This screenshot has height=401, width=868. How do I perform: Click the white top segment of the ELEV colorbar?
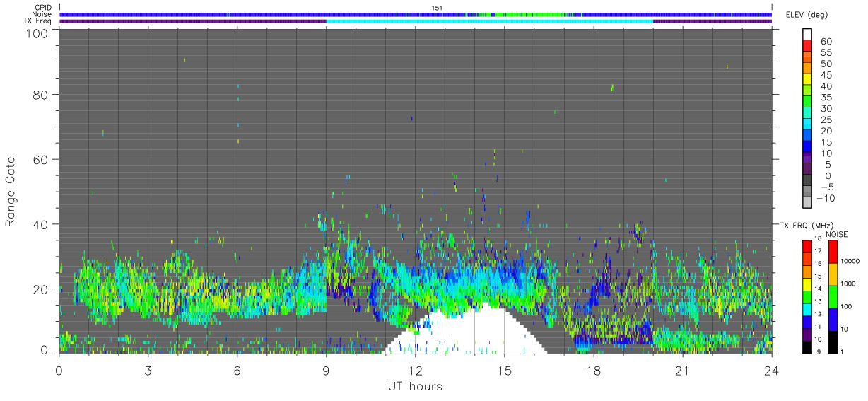[807, 35]
